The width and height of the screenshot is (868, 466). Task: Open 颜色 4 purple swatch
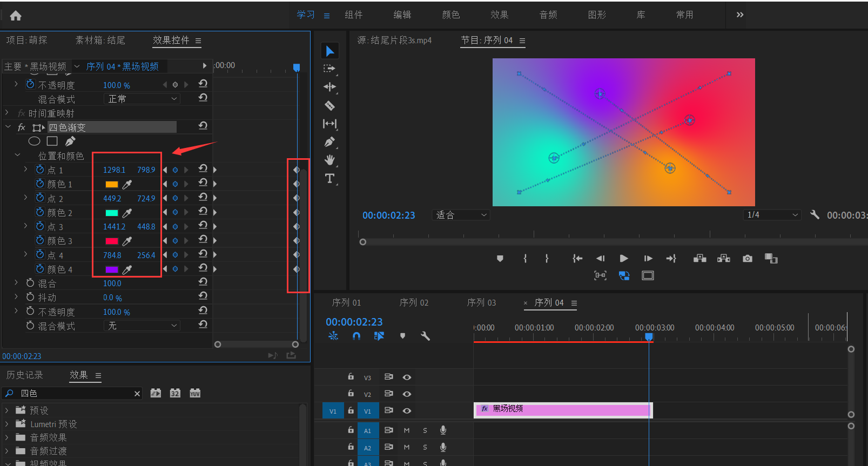[x=112, y=269]
